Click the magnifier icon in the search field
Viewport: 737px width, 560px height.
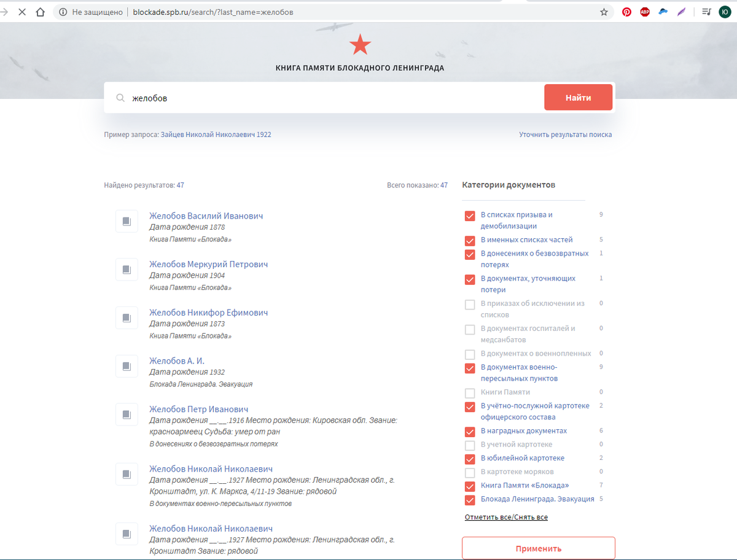(x=120, y=97)
